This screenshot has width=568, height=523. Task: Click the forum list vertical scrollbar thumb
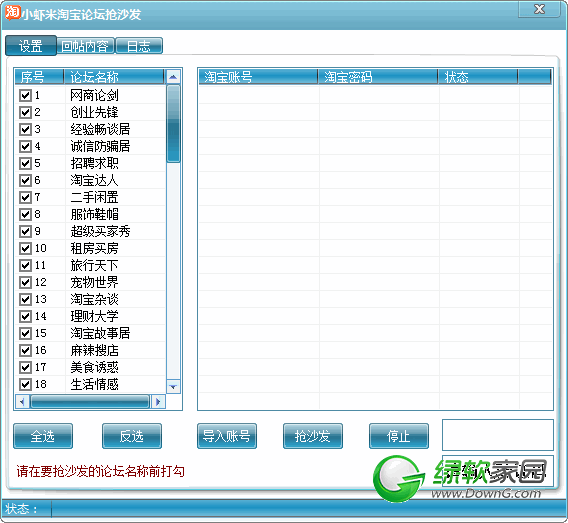click(x=174, y=124)
